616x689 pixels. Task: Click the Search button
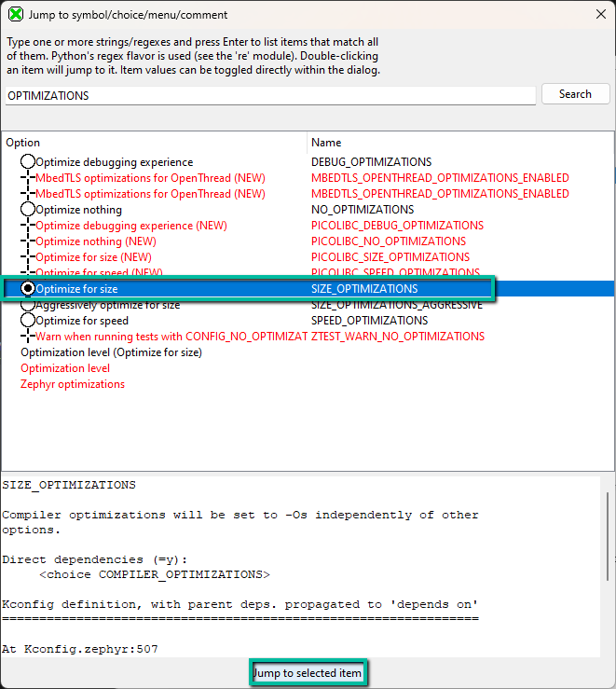point(575,94)
